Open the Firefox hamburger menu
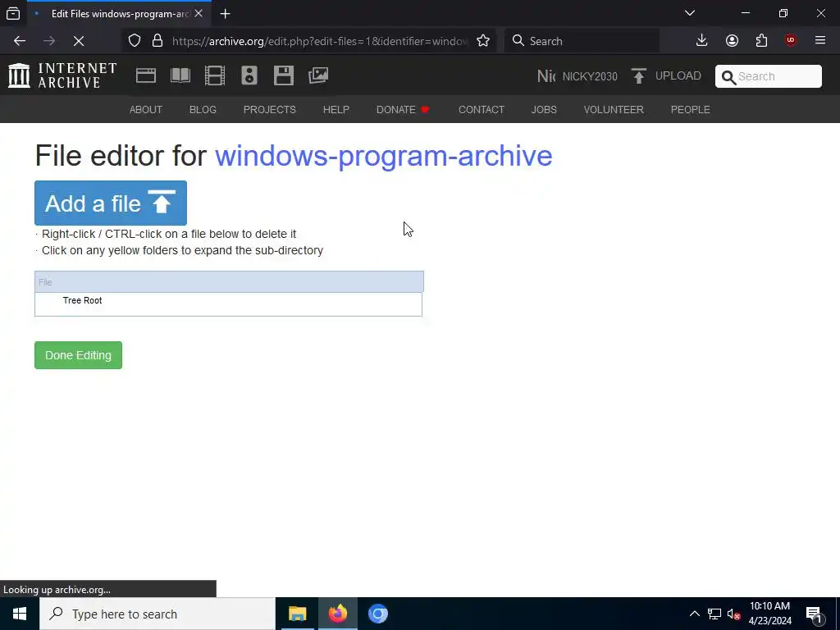 (x=820, y=41)
